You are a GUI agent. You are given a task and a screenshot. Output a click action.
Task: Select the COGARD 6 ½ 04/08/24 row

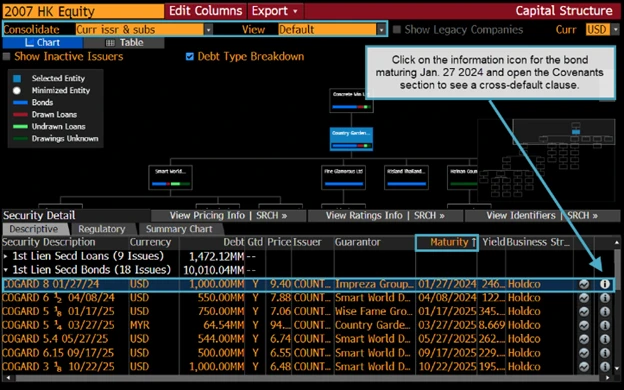point(307,298)
